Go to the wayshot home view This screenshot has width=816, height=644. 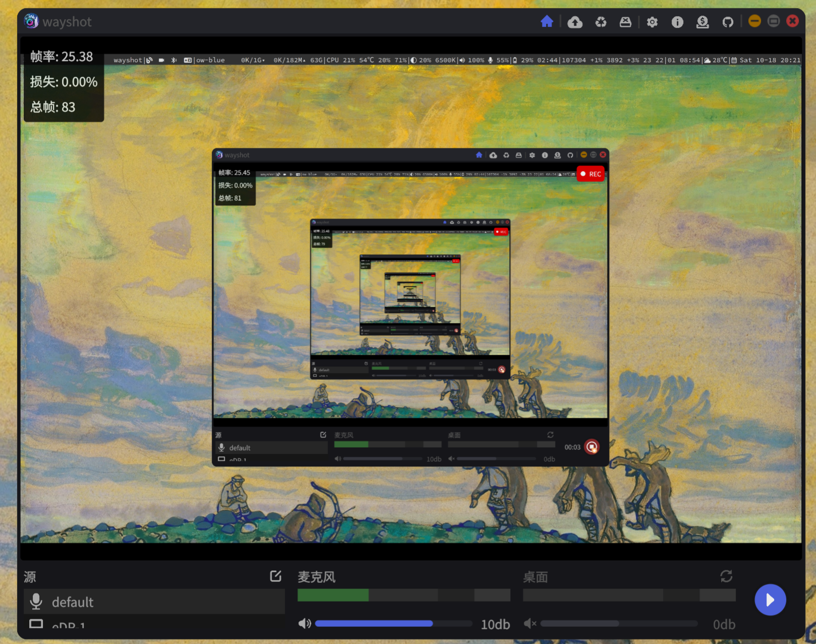pos(547,22)
